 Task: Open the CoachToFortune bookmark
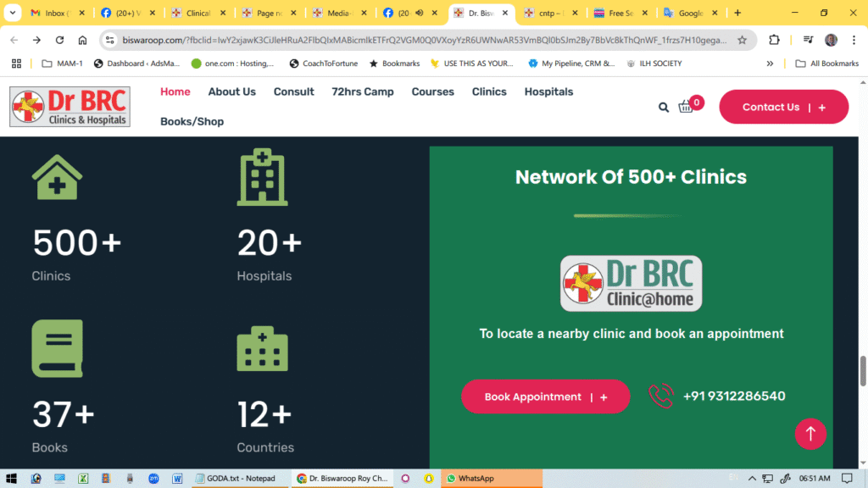tap(323, 64)
